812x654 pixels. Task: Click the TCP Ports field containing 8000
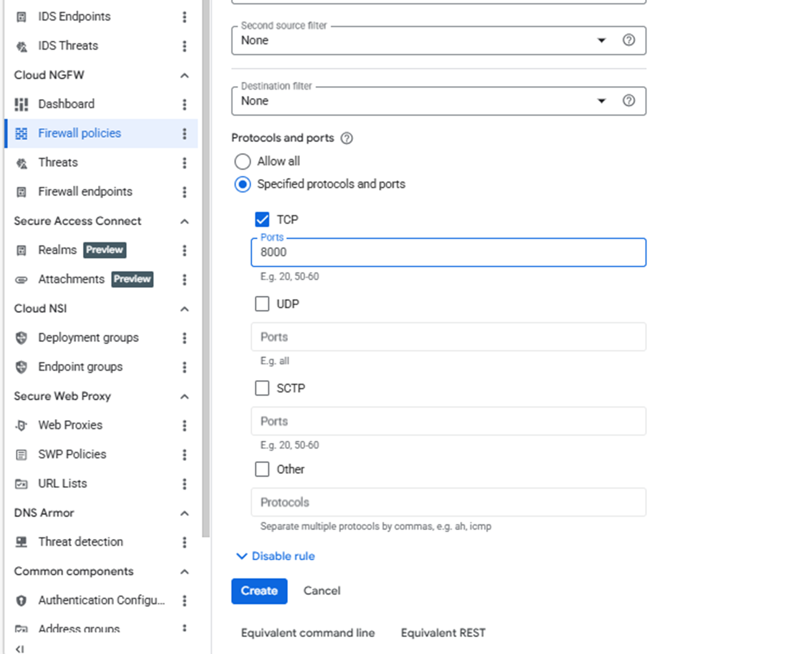coord(449,252)
